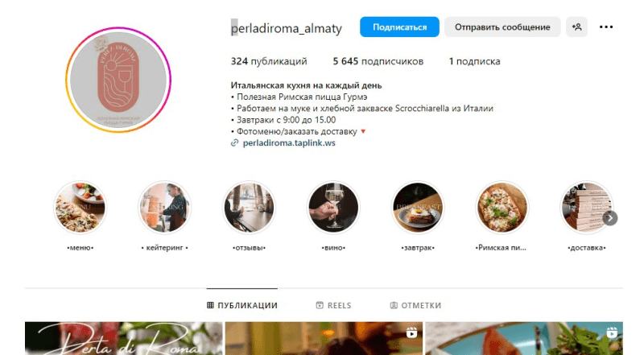644x355 pixels.
Task: Switch to the ОТМЕТКИ tab
Action: click(x=415, y=305)
